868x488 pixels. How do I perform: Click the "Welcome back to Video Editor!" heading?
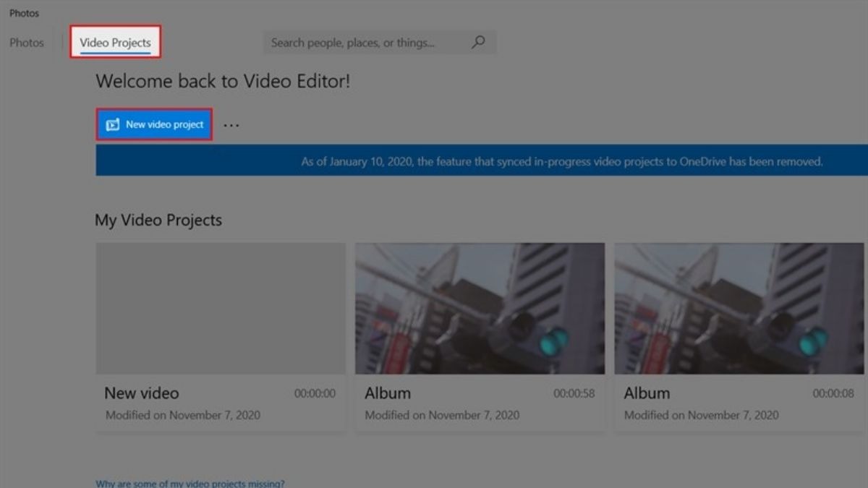(223, 82)
